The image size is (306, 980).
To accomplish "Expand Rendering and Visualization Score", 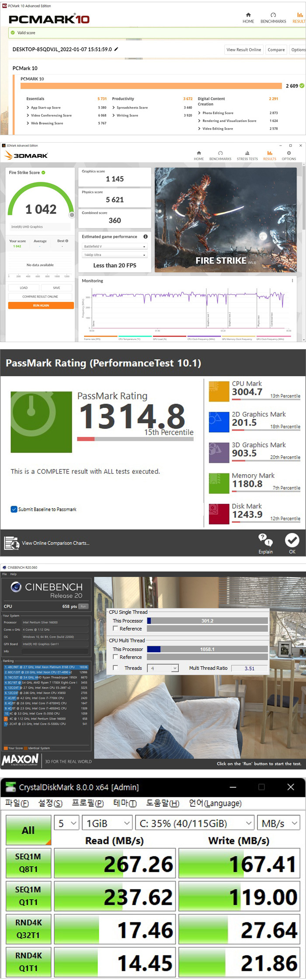I will tap(199, 121).
